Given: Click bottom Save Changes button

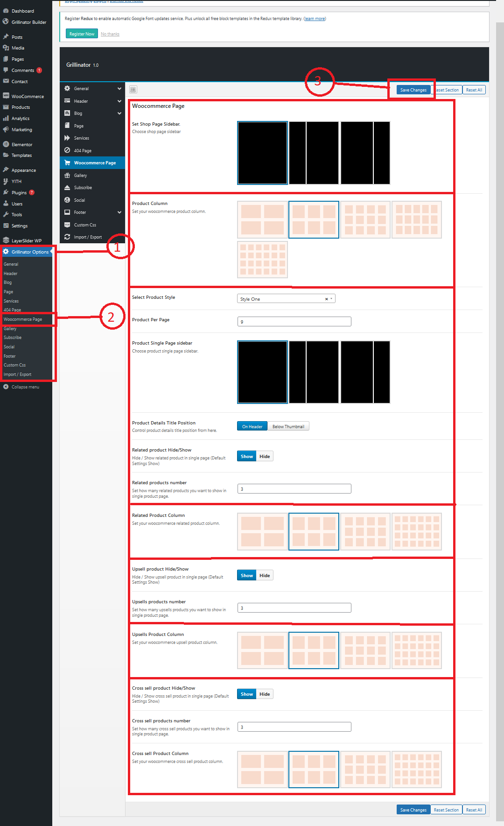Looking at the screenshot, I should (413, 810).
